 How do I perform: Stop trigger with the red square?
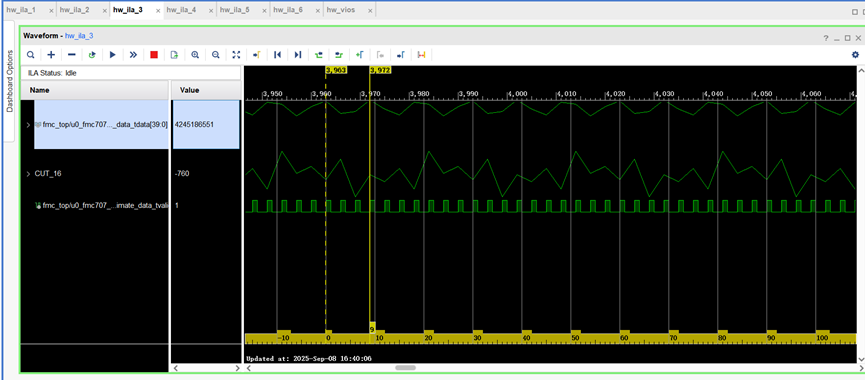[x=154, y=55]
